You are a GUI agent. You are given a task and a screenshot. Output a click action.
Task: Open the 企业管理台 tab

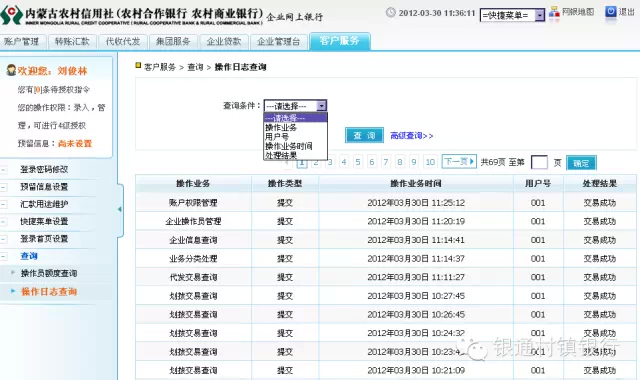coord(279,42)
